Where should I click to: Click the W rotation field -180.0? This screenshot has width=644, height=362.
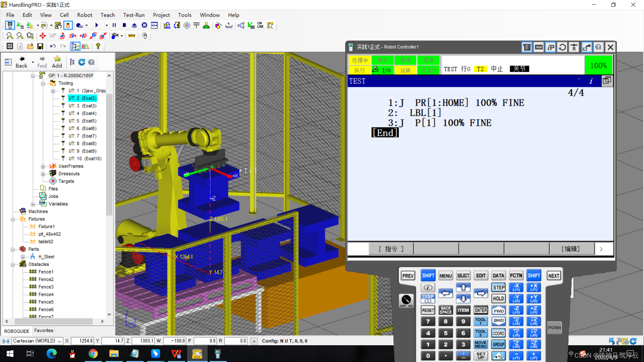click(x=174, y=341)
